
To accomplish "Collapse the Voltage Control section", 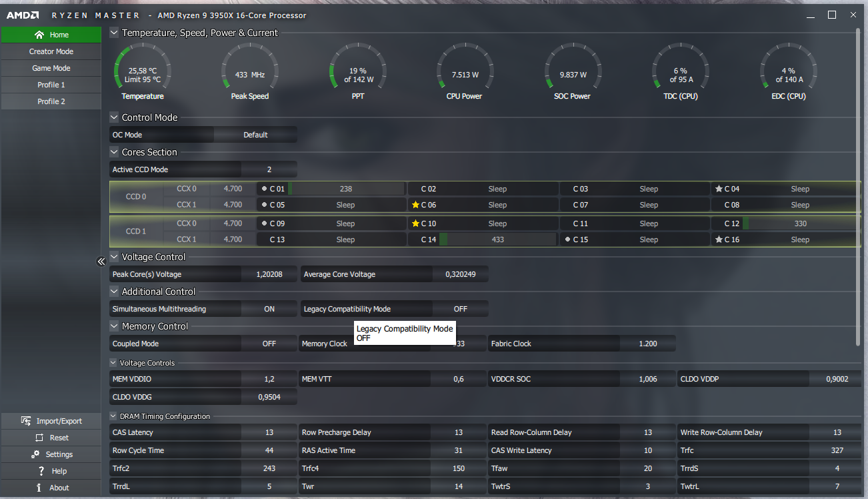I will [114, 257].
